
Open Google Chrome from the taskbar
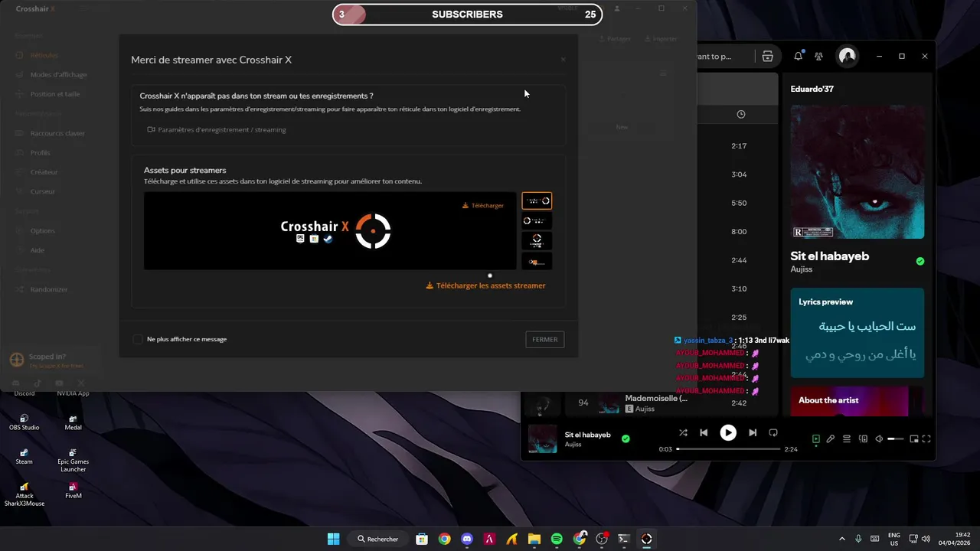pyautogui.click(x=444, y=539)
